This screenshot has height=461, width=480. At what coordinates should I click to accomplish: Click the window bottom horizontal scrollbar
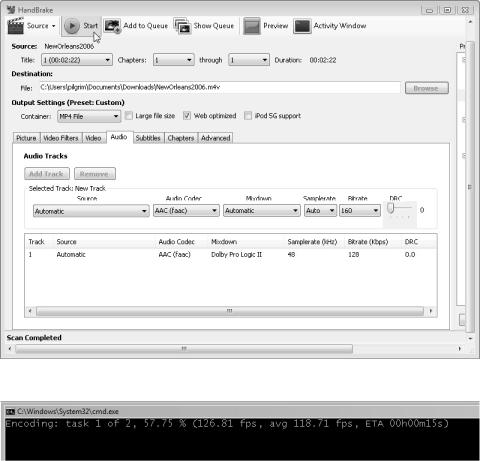click(x=184, y=349)
